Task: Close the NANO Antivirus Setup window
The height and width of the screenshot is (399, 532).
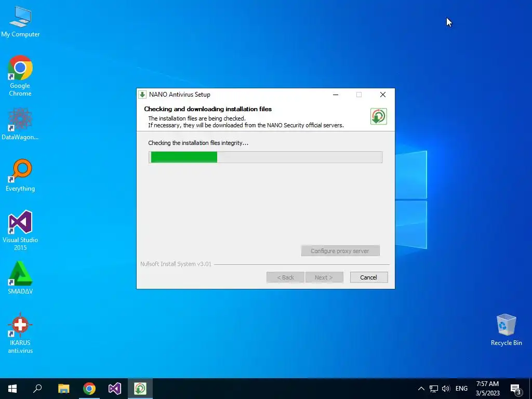Action: (x=383, y=95)
